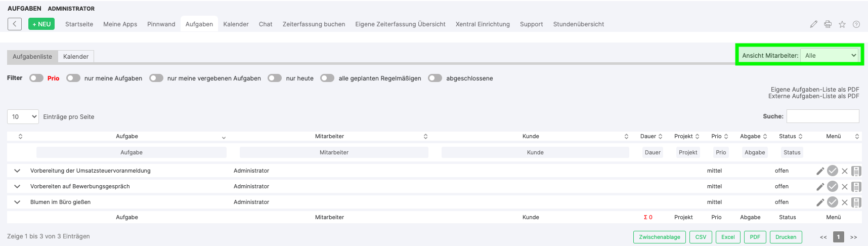Click the star favorite icon
Image resolution: width=868 pixels, height=246 pixels.
[842, 24]
